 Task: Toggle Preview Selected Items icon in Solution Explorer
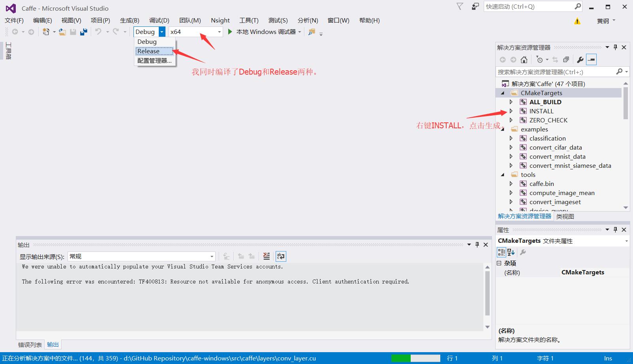tap(591, 60)
